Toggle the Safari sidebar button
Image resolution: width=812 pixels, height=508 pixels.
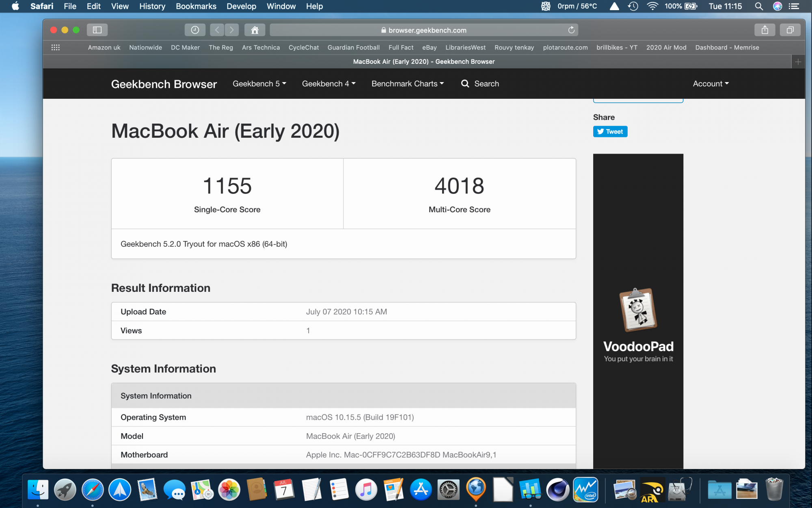[97, 30]
